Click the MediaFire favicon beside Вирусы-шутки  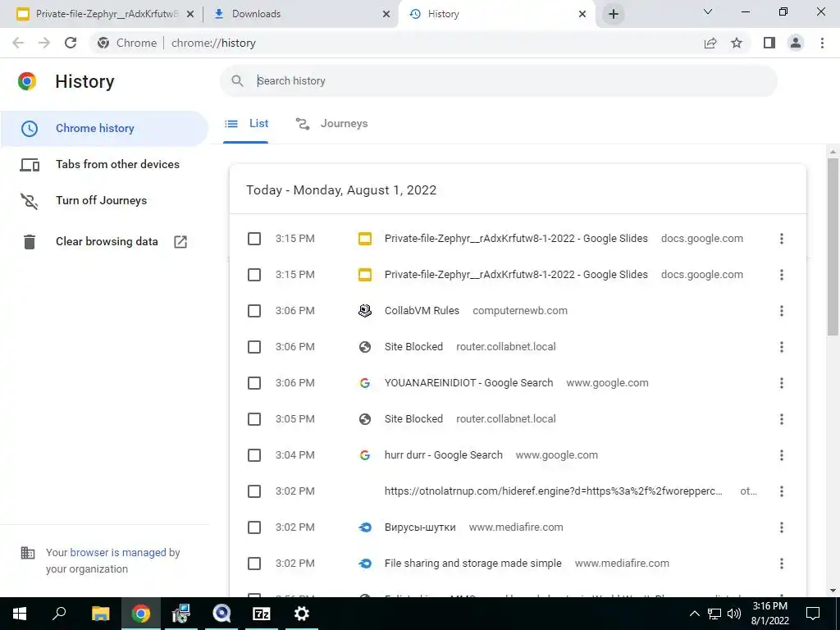(x=365, y=527)
